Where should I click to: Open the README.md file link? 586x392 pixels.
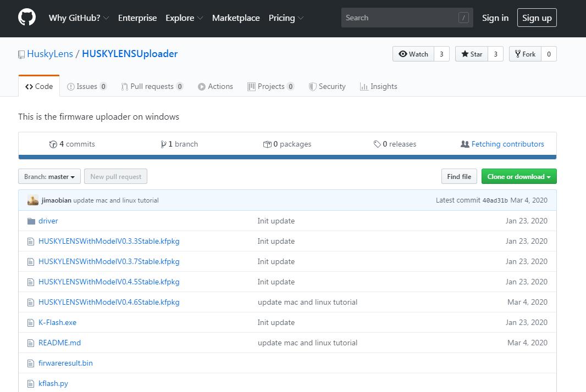click(59, 343)
